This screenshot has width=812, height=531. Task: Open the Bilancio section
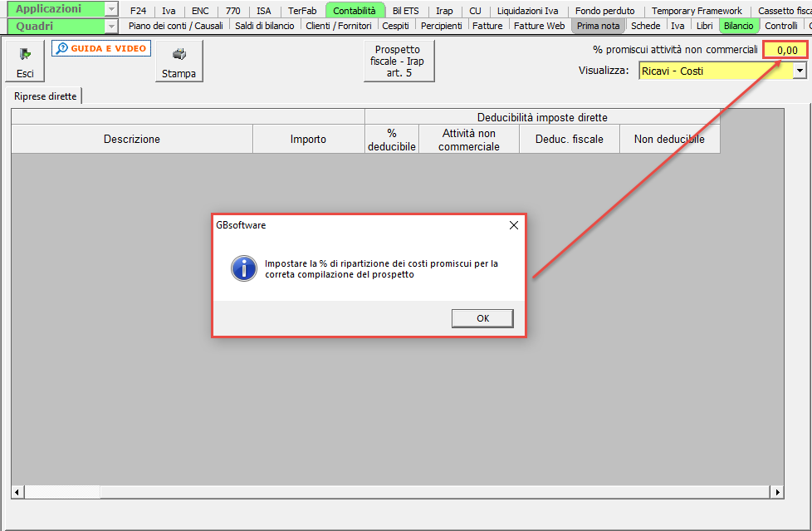point(738,26)
